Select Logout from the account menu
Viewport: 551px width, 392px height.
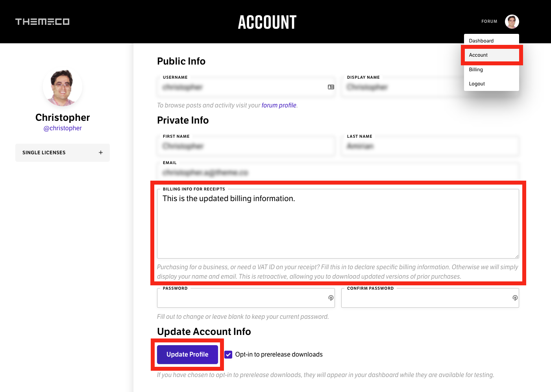pyautogui.click(x=477, y=83)
